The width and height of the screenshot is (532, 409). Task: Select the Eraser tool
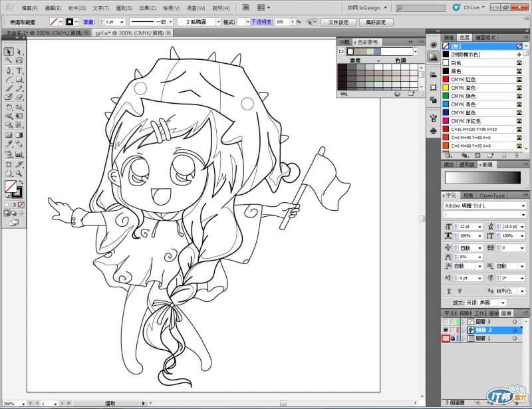pos(19,96)
